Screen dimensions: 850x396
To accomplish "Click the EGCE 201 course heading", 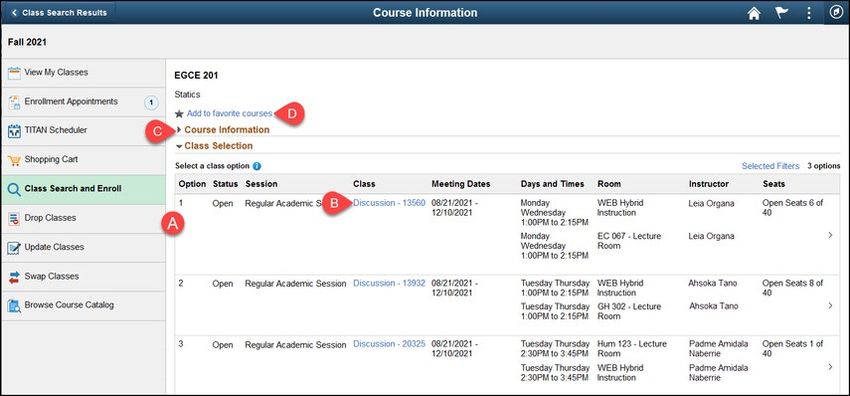I will coord(196,76).
